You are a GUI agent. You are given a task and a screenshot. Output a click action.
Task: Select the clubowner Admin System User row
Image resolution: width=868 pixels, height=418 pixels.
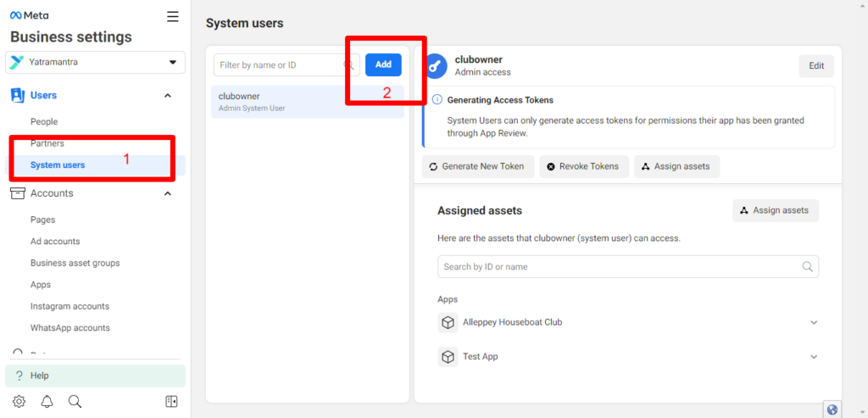tap(307, 101)
